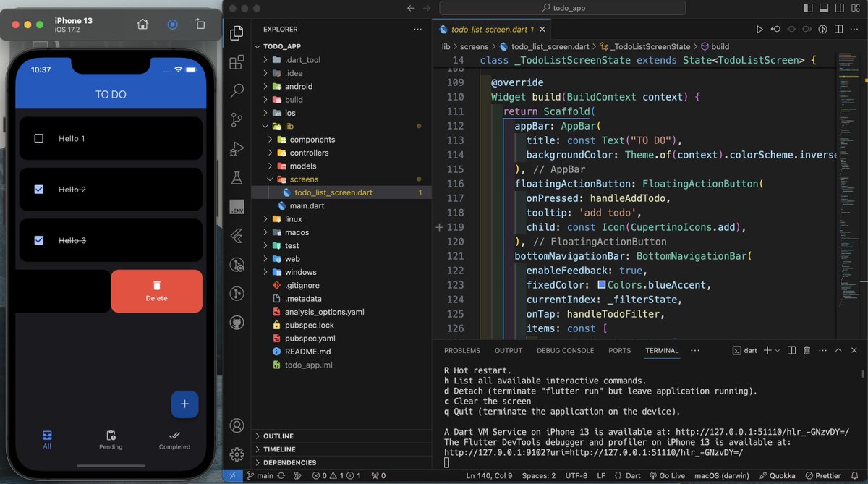This screenshot has width=868, height=484.
Task: Open the Run and Debug view
Action: tap(237, 149)
